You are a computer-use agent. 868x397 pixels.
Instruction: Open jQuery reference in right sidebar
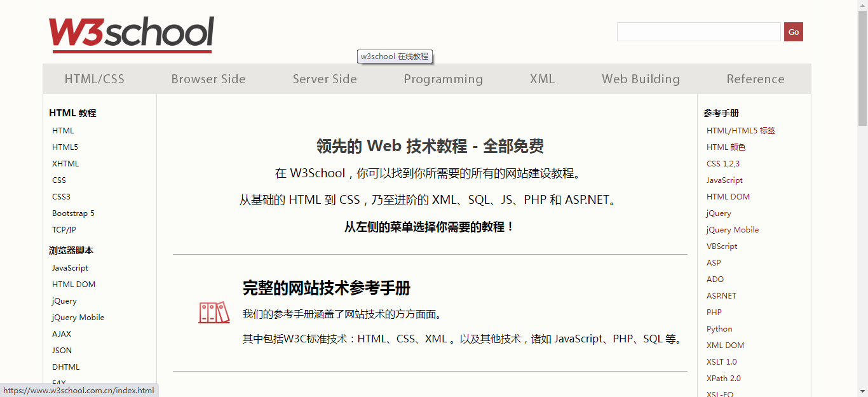[719, 213]
